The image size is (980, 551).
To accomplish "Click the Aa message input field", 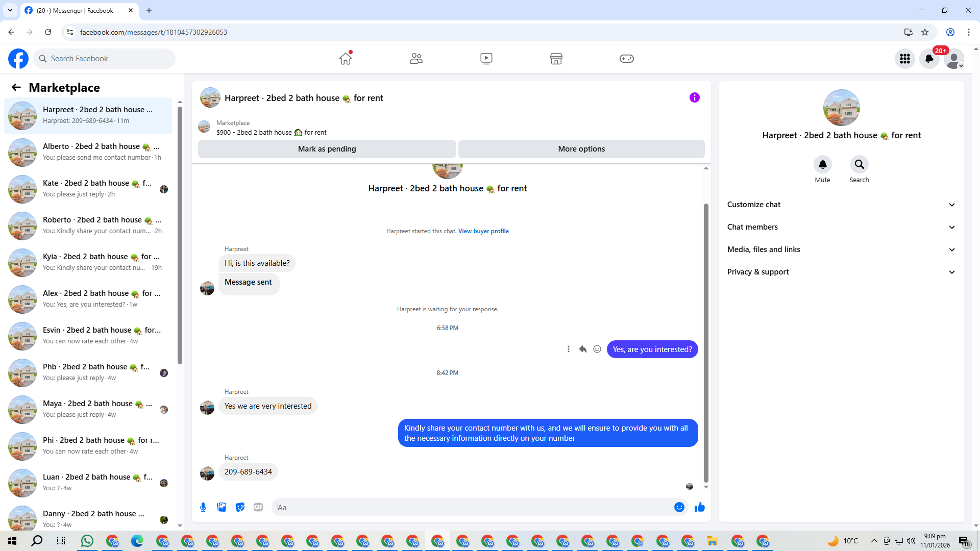I will (x=472, y=507).
